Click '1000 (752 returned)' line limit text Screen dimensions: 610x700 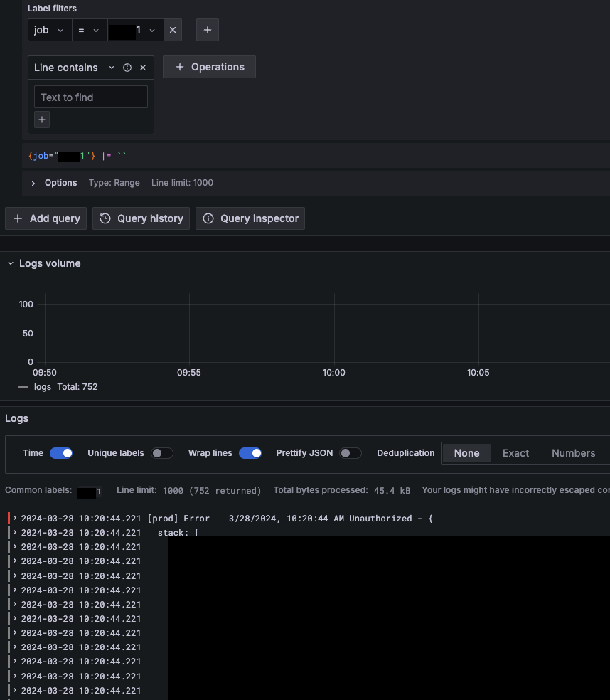pyautogui.click(x=212, y=491)
